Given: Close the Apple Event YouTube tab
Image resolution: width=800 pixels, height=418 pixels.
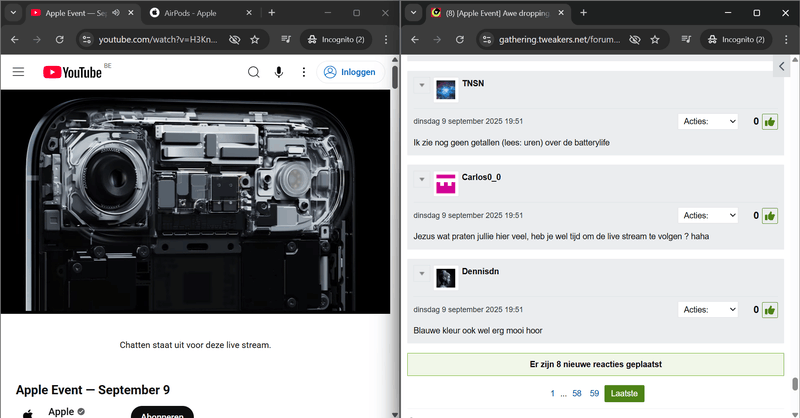Looking at the screenshot, I should 131,13.
